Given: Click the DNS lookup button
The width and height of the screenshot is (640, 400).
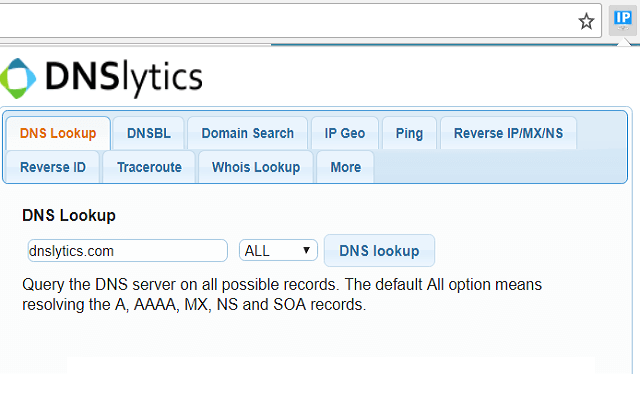Looking at the screenshot, I should pos(379,251).
